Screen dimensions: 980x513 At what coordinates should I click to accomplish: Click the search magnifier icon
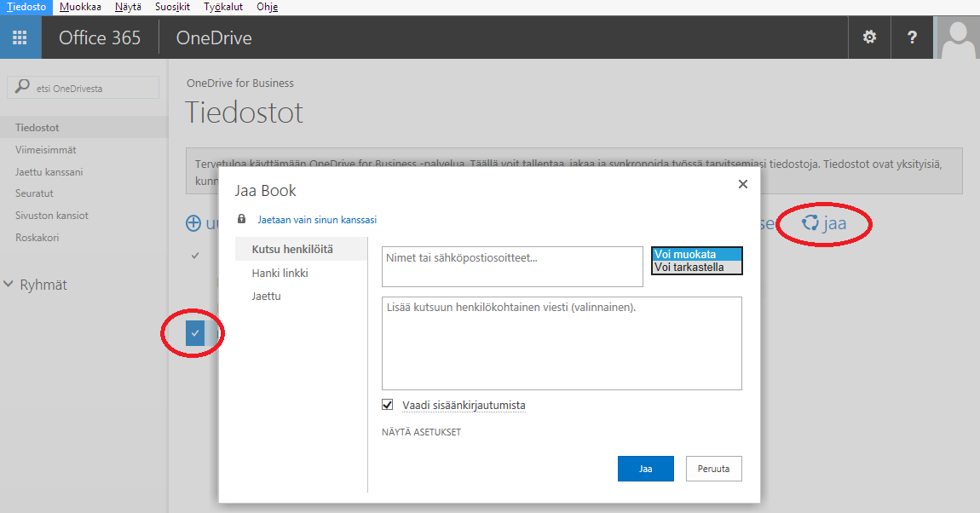tap(22, 86)
